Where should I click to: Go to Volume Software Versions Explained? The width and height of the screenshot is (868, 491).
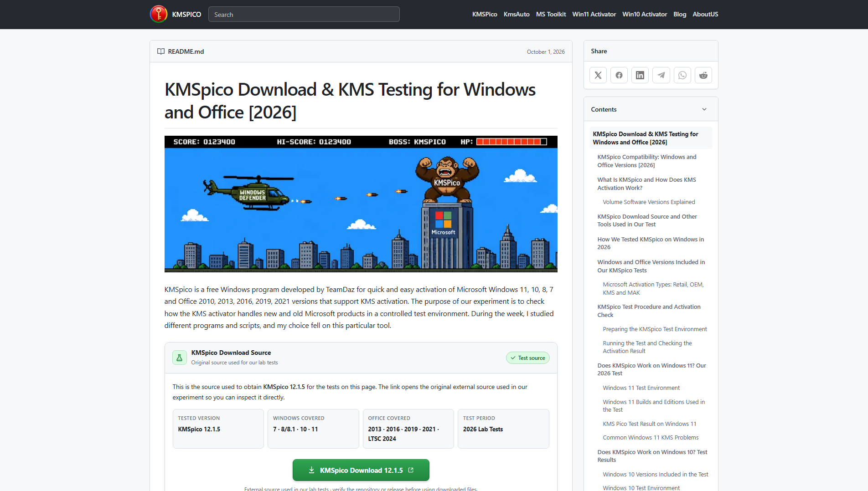(649, 202)
